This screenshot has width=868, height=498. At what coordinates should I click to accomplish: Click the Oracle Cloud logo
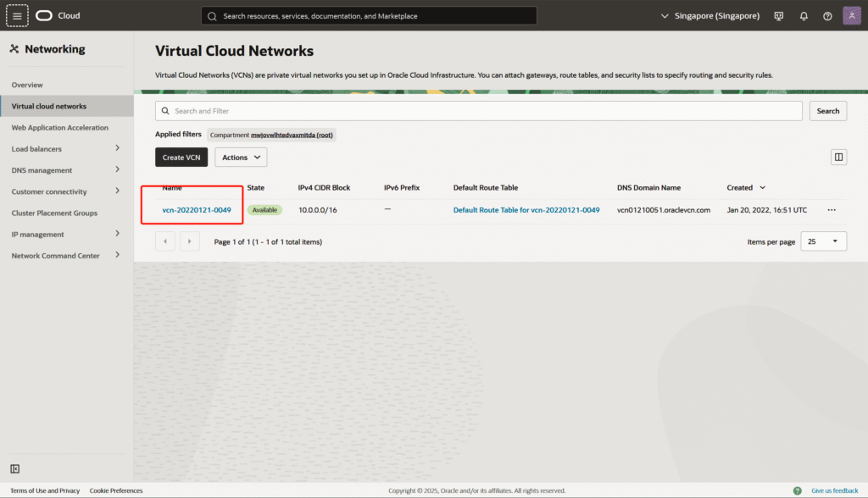(x=58, y=16)
